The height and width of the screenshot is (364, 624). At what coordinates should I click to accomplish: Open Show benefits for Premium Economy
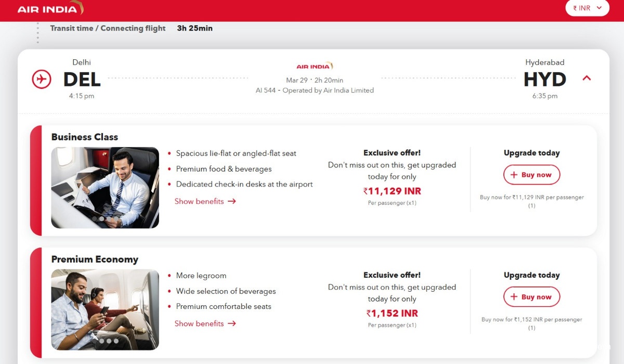tap(205, 323)
